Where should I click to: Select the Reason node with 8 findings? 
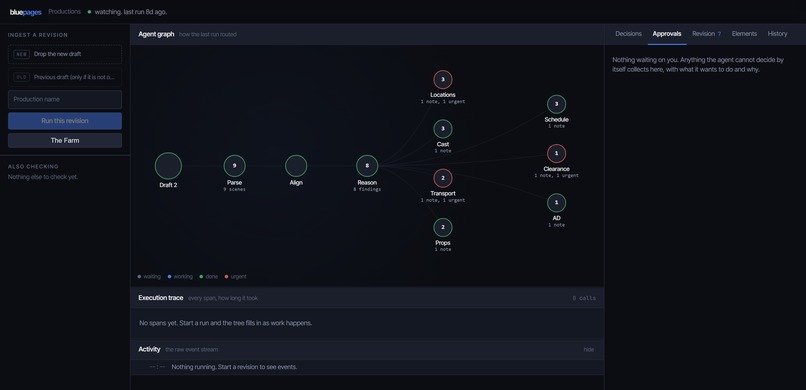[x=367, y=166]
